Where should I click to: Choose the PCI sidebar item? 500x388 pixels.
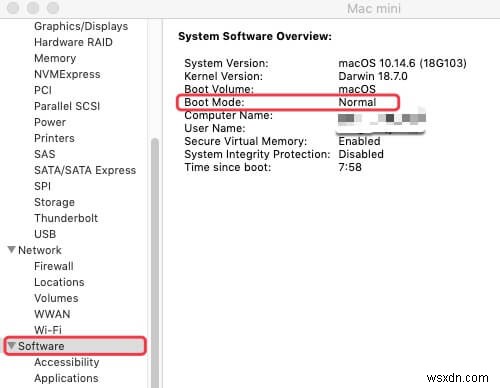pos(43,90)
